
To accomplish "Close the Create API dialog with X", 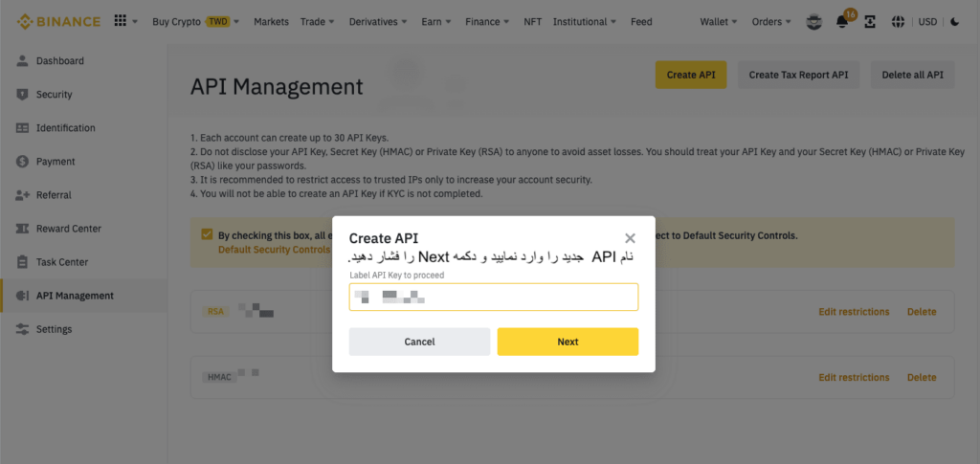I will [630, 238].
